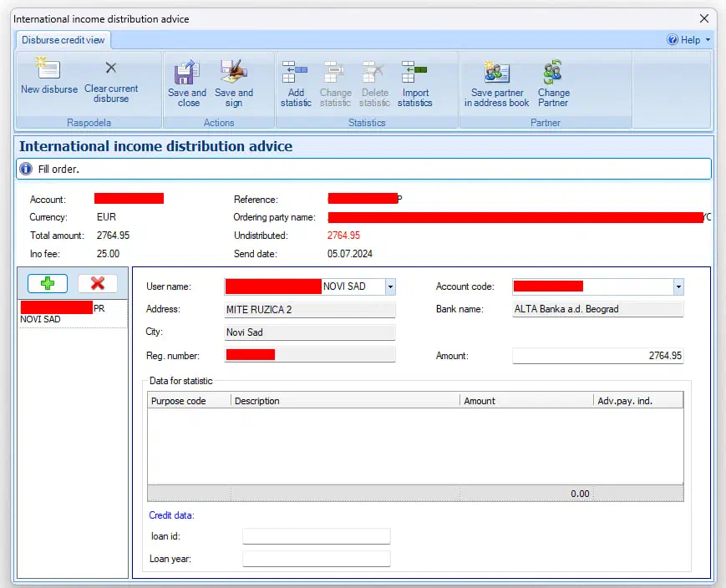Click the loan id text field

316,536
